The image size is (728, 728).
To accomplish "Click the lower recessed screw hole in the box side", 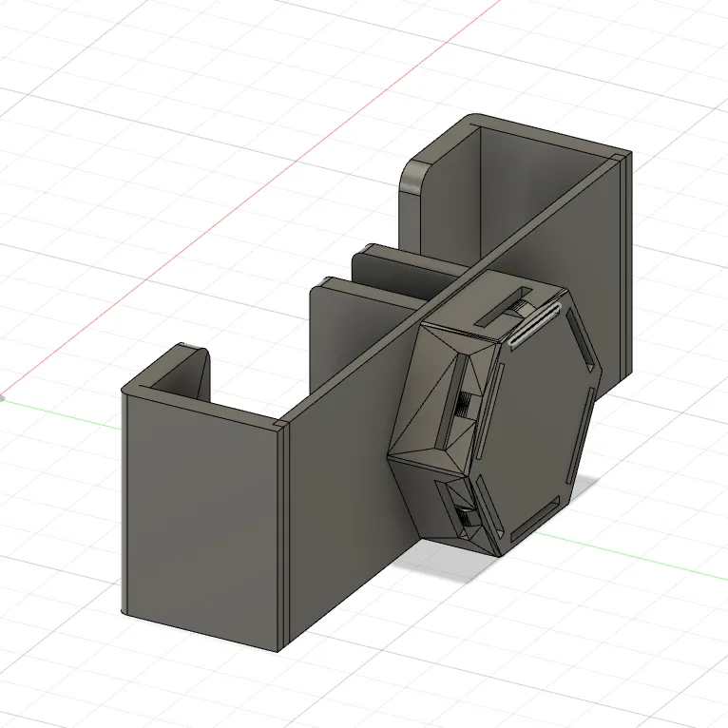I will pos(467,518).
